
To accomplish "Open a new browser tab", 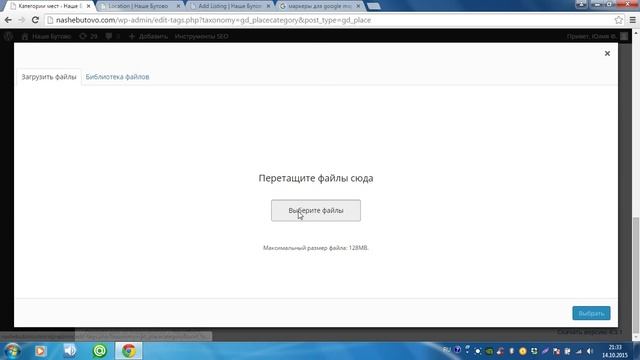I will [373, 6].
